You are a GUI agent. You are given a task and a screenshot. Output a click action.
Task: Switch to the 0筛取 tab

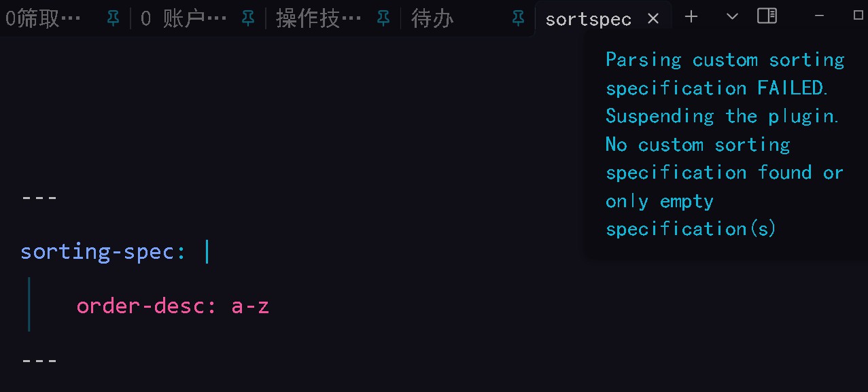pyautogui.click(x=44, y=19)
